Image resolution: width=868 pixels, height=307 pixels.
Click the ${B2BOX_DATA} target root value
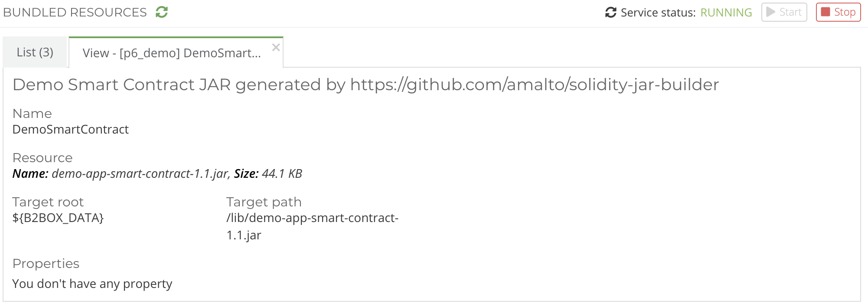click(58, 218)
